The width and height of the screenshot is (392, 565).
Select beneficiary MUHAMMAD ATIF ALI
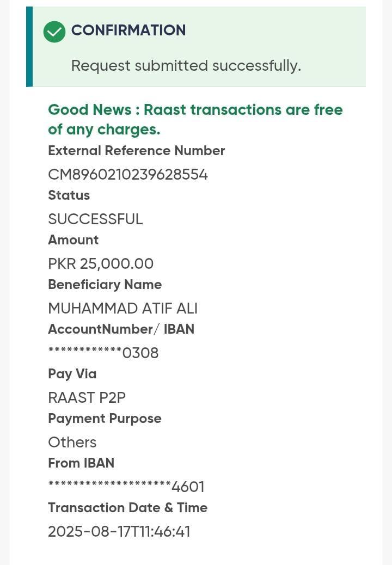(122, 309)
